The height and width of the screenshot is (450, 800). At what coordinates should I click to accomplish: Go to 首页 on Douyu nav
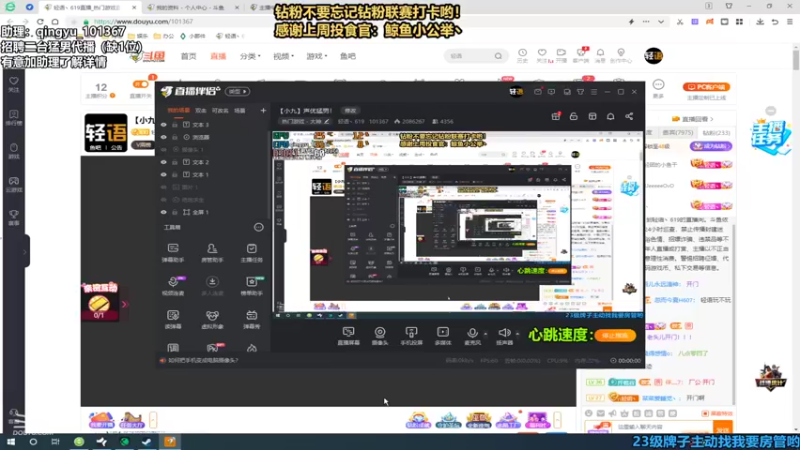coord(188,56)
